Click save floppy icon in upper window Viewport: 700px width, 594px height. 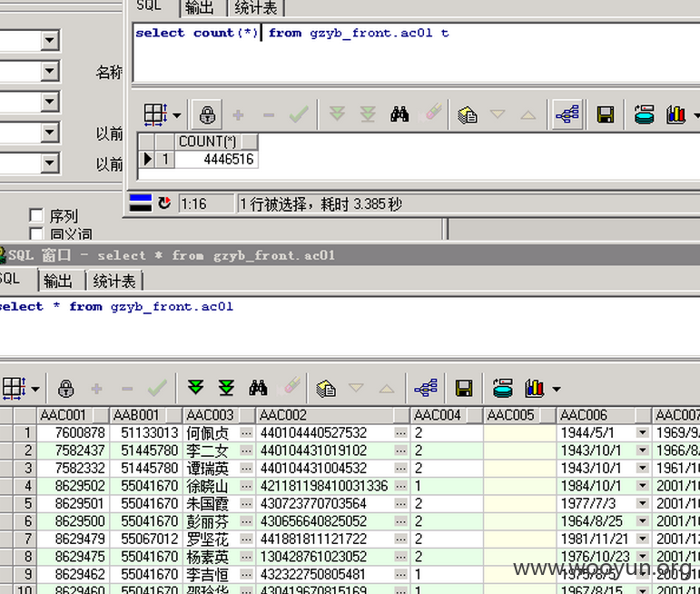coord(606,114)
